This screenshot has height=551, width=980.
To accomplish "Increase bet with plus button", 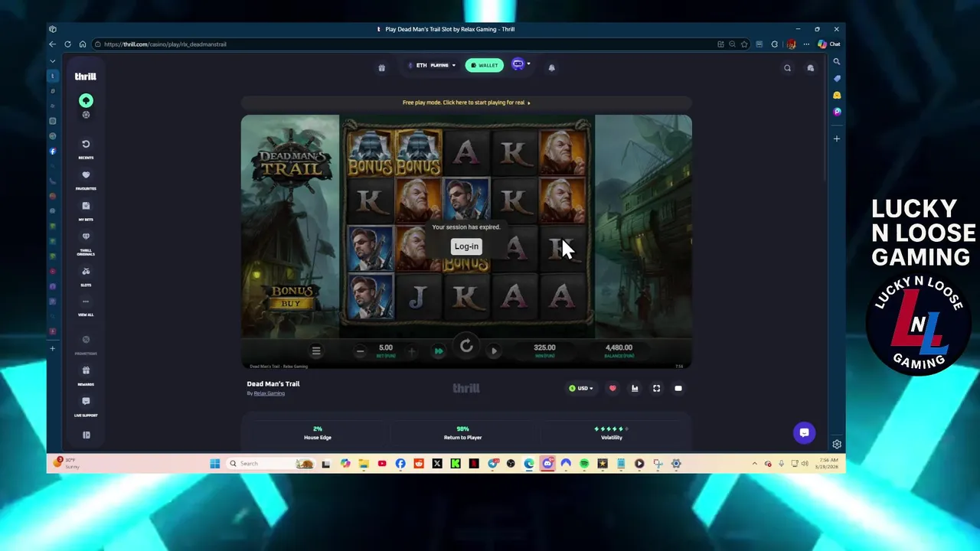I will tap(412, 351).
